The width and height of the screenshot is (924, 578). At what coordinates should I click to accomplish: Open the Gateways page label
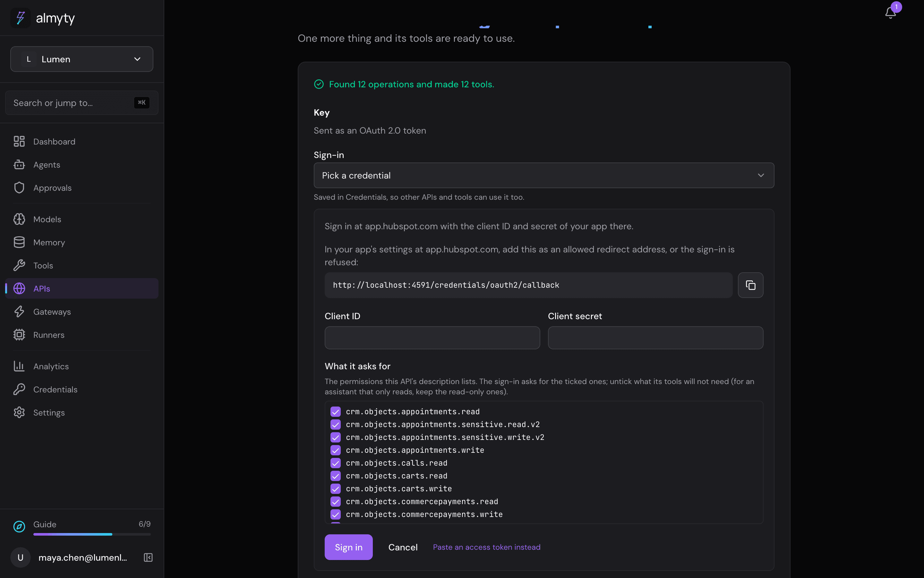52,311
